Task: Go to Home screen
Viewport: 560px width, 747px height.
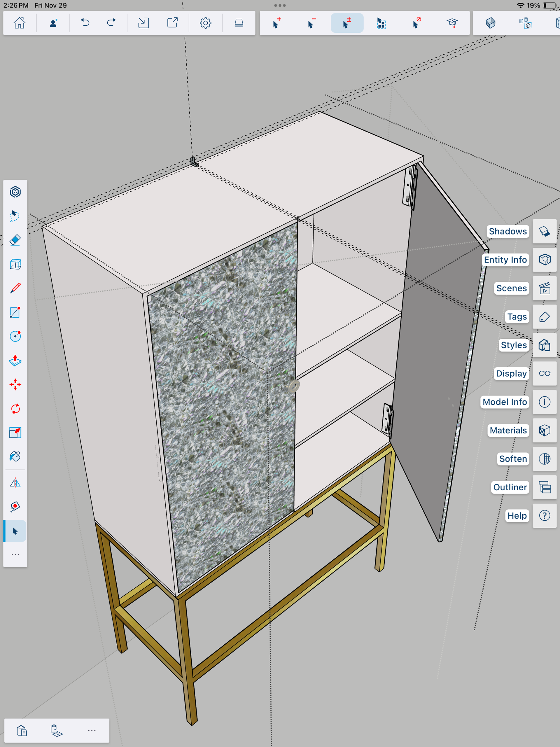Action: [19, 23]
